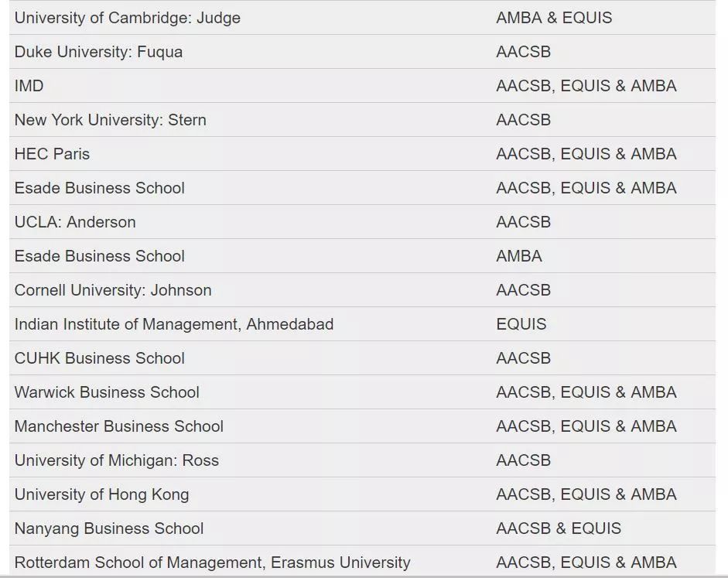Click the HEC Paris school name
This screenshot has width=728, height=578.
point(52,154)
